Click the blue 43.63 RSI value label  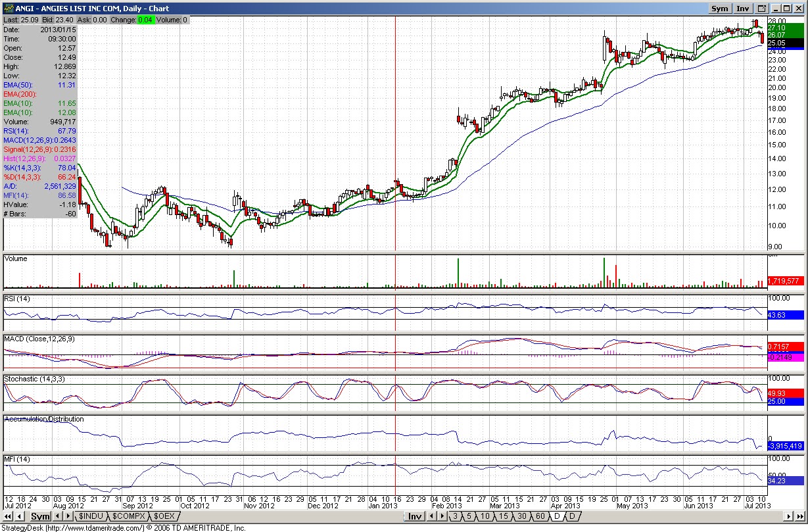pyautogui.click(x=786, y=315)
